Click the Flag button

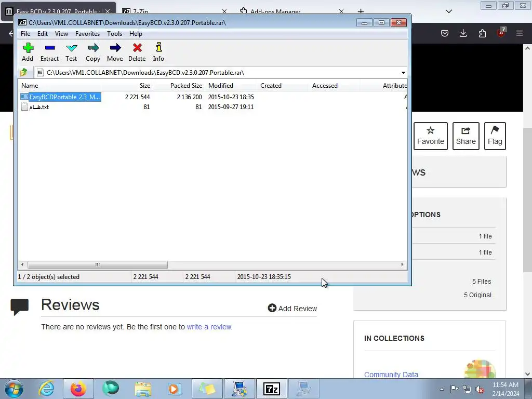495,136
